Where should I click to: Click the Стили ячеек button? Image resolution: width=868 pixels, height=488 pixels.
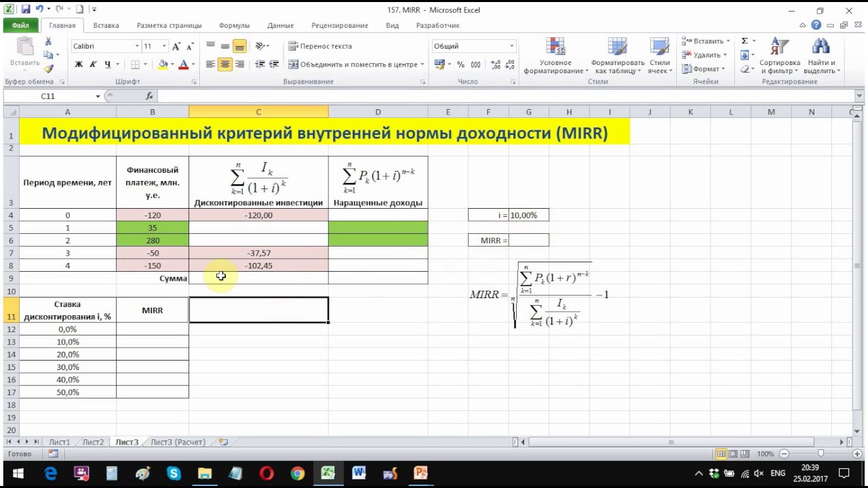[x=659, y=56]
